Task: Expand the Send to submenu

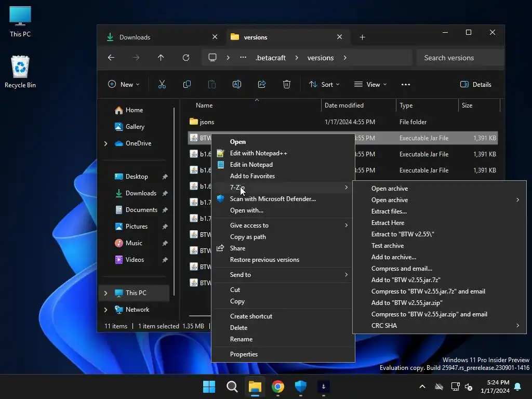Action: tap(283, 275)
